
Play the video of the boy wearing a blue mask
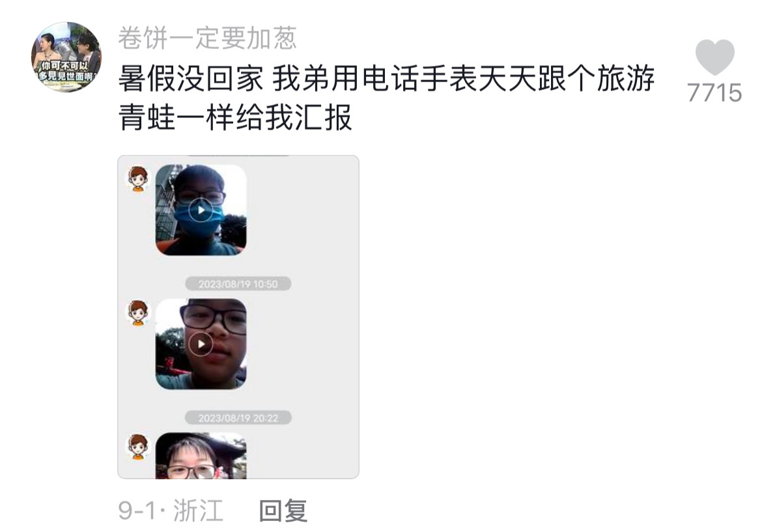click(x=201, y=210)
